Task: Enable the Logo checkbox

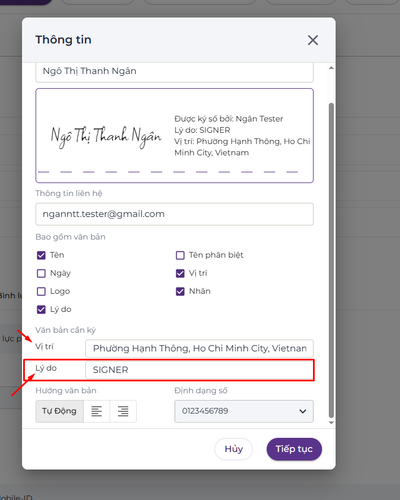Action: point(41,291)
